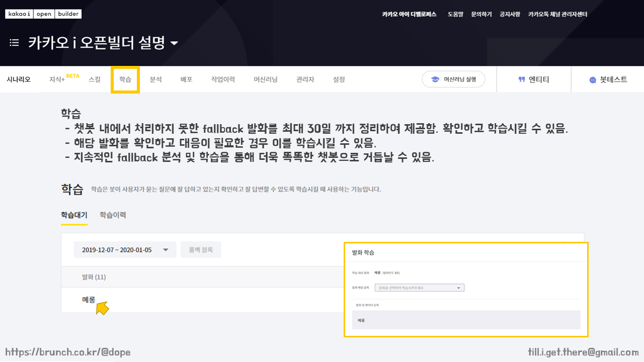Click the 발화 (11) column header
This screenshot has height=362, width=644.
point(94,277)
